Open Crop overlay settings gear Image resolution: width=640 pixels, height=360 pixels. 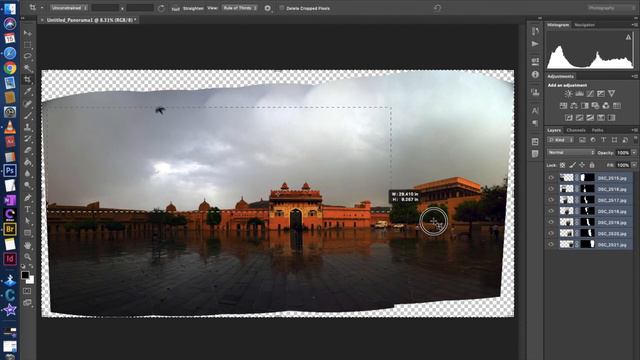[x=268, y=8]
